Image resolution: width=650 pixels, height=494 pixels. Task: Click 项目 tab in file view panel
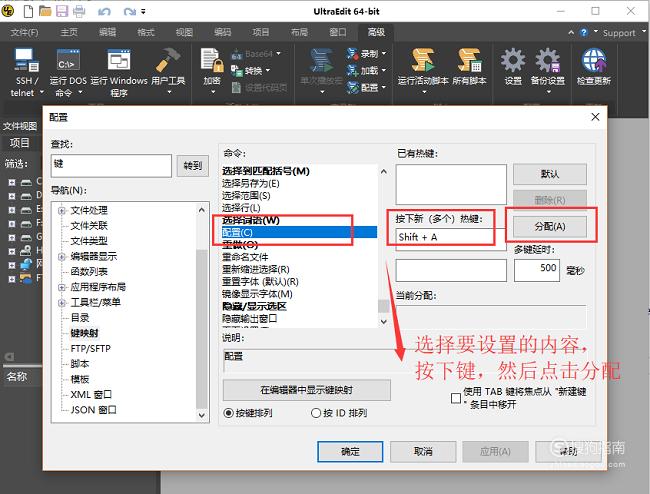pyautogui.click(x=19, y=143)
